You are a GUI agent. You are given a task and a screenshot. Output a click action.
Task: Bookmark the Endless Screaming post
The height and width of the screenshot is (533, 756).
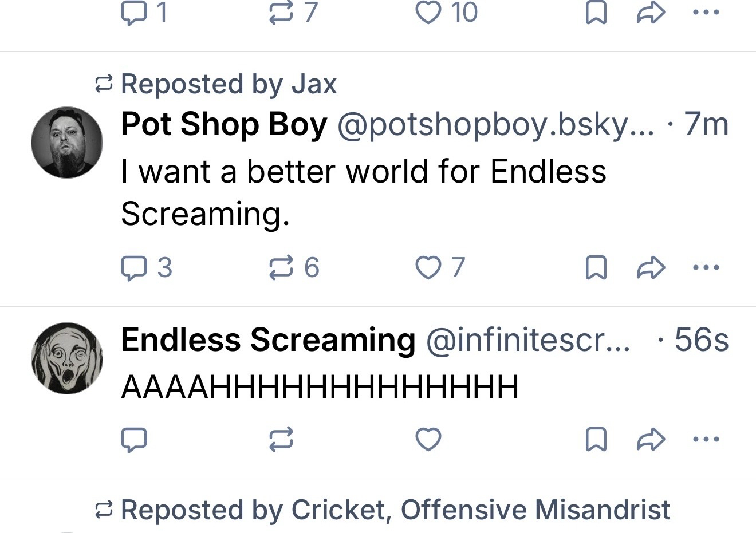[596, 439]
